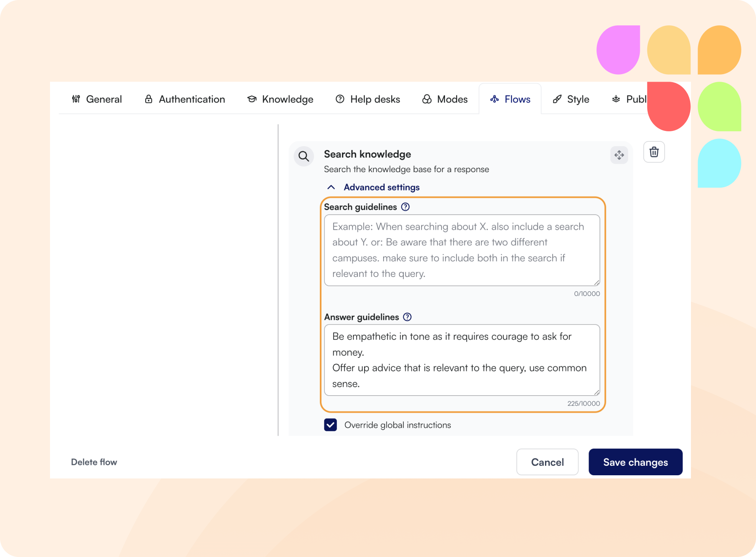The width and height of the screenshot is (756, 557).
Task: Click the Delete flow link
Action: click(x=94, y=462)
